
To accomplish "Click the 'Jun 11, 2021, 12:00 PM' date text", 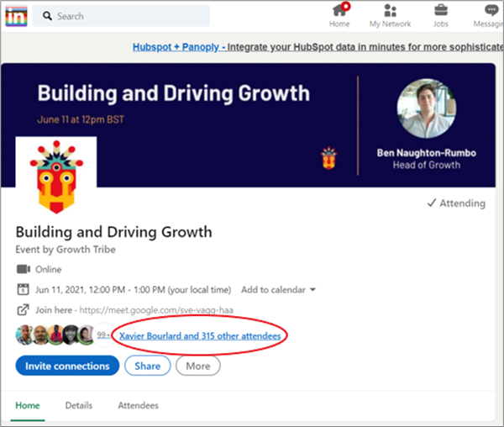I will click(x=80, y=290).
